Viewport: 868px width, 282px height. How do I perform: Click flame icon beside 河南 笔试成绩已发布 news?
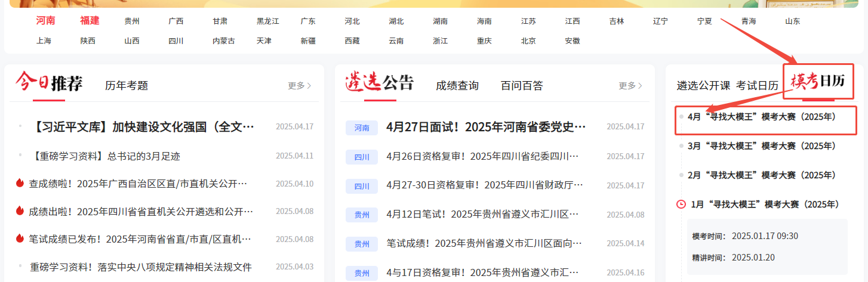(20, 238)
